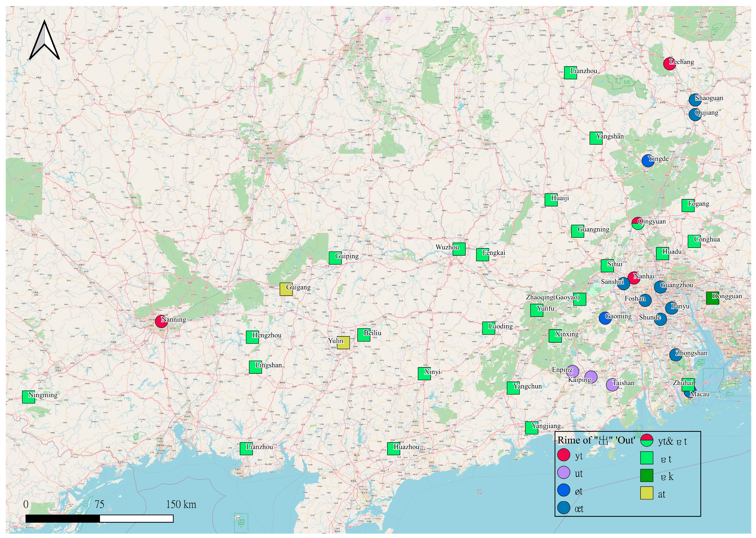Click the dark green 'ɐk' legend swatch
This screenshot has height=538, width=756.
click(x=647, y=475)
